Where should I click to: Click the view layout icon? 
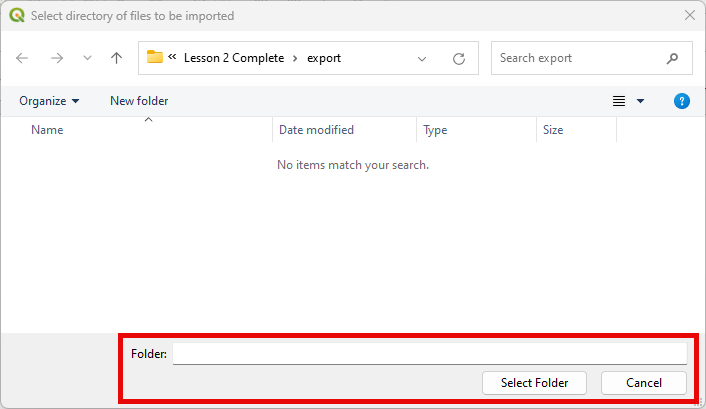(619, 101)
